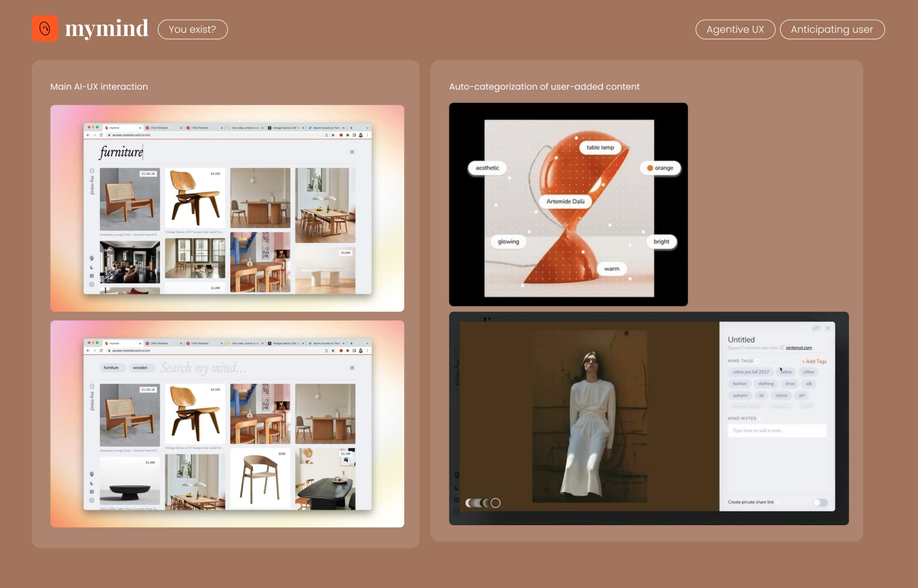Screen dimensions: 918x588
Task: Click the 'table lamp' tag on lamp image
Action: tap(600, 147)
